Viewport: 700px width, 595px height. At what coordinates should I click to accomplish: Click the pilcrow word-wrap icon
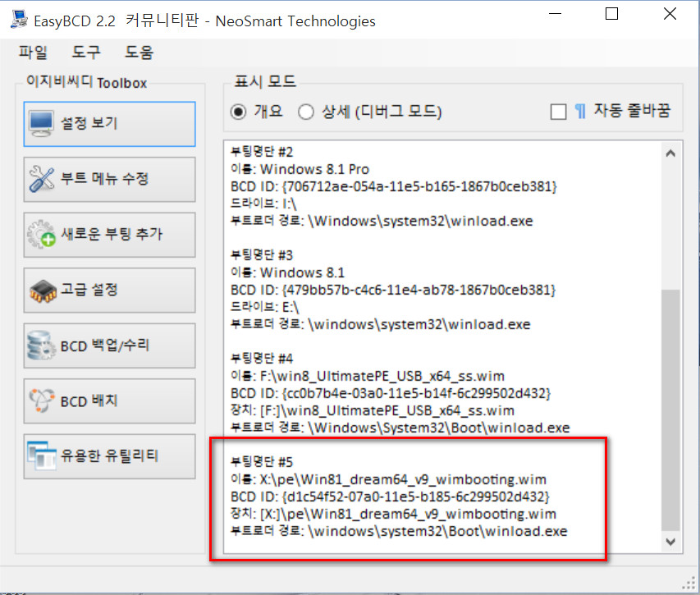(x=580, y=111)
